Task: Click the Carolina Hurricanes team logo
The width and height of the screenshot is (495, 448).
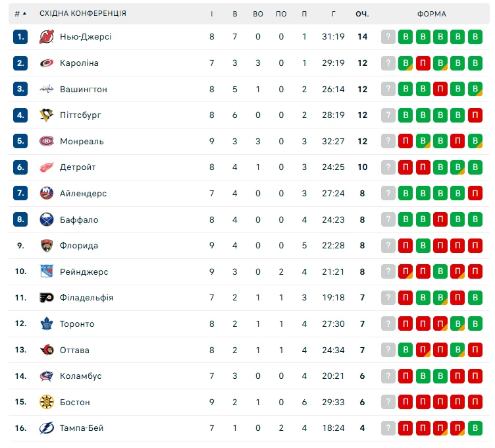Action: pos(46,63)
